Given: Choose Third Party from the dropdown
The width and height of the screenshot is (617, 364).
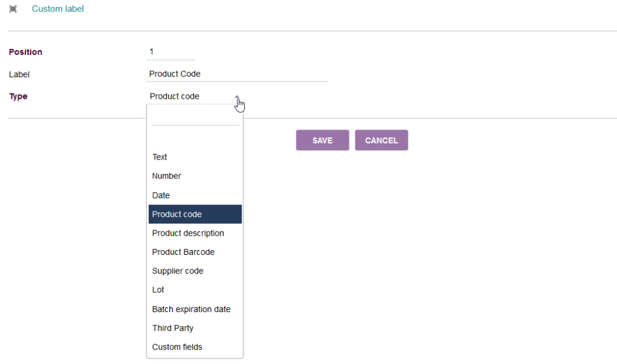Looking at the screenshot, I should (x=173, y=328).
